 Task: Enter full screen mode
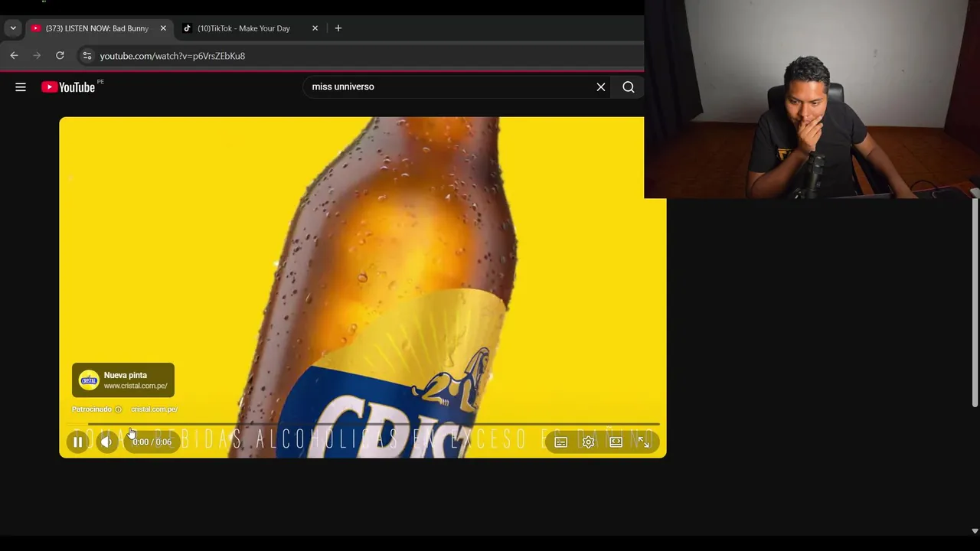(x=643, y=442)
